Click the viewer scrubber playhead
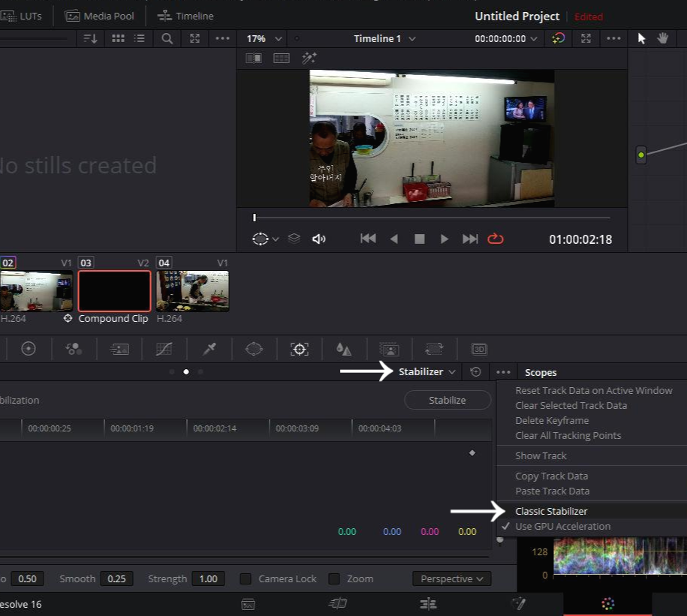Viewport: 687px width, 616px height. [254, 217]
